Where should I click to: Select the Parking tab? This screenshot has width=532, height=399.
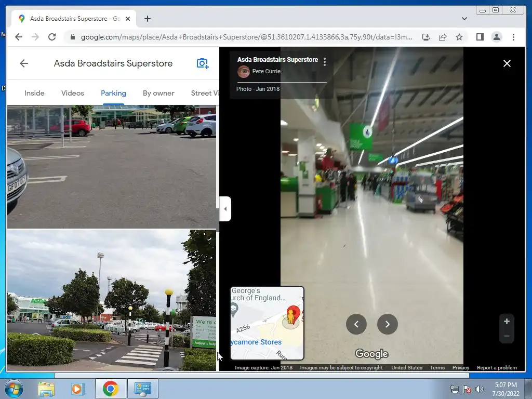[113, 93]
